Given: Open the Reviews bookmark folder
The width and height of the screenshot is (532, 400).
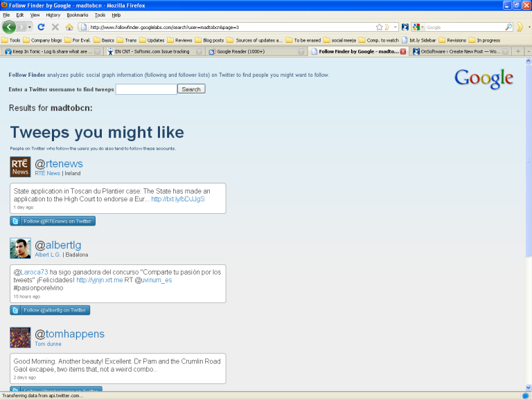Looking at the screenshot, I should point(180,40).
